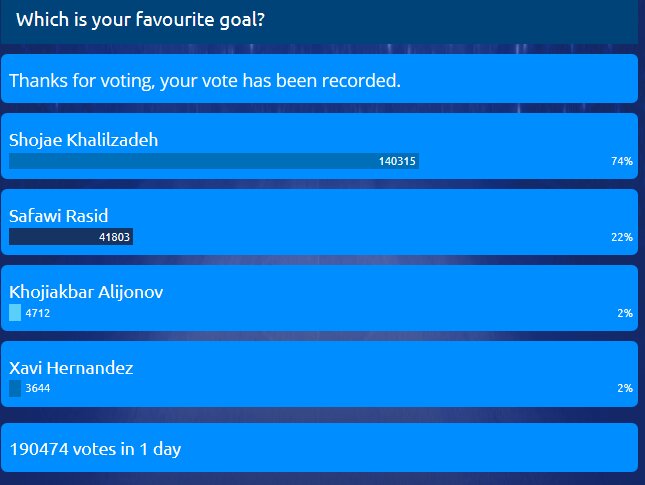This screenshot has height=485, width=645.
Task: Click the 22% result label
Action: pyautogui.click(x=622, y=237)
